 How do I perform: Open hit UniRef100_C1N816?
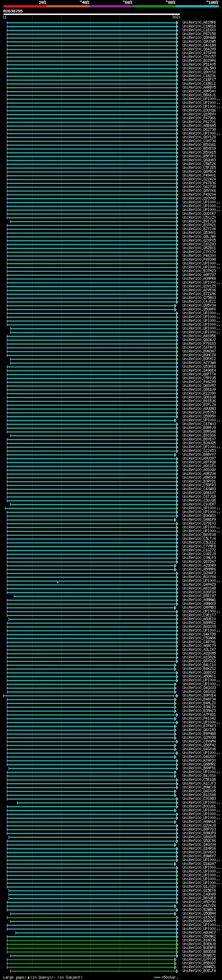click(199, 26)
